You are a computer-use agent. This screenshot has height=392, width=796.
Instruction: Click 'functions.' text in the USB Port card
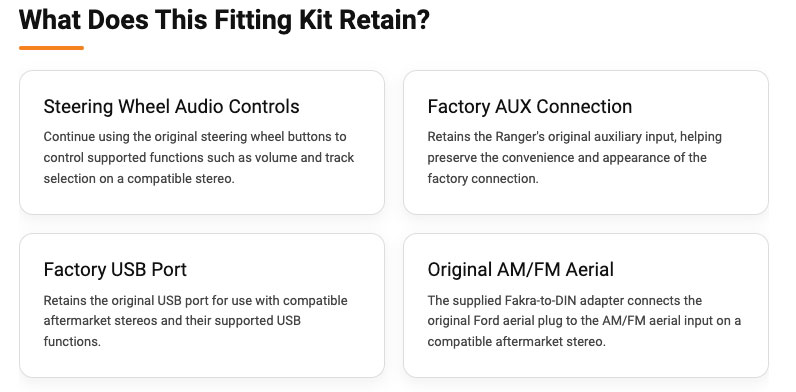click(x=72, y=342)
